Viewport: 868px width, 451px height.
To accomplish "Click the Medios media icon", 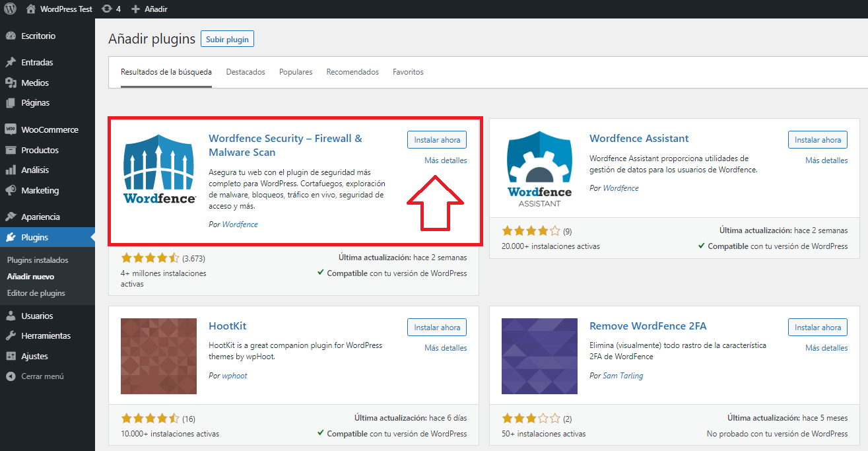I will (11, 83).
